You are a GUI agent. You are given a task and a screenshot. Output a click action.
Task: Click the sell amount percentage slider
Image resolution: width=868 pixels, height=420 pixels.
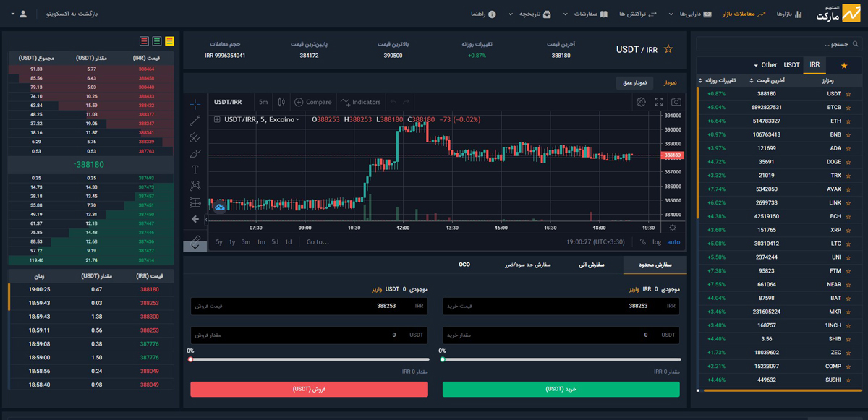coord(309,359)
